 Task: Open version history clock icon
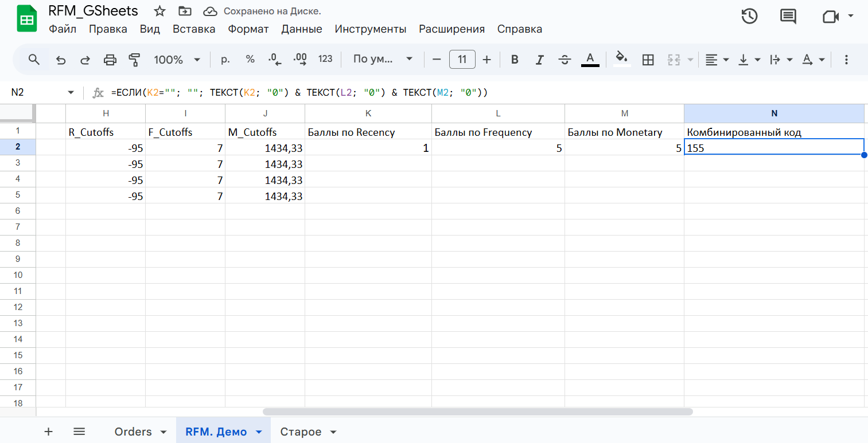click(749, 17)
